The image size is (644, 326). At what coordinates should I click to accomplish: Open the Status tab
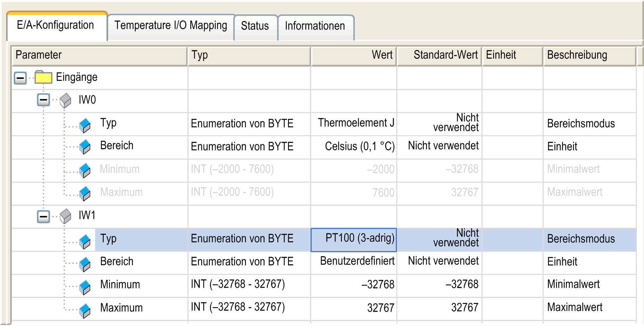tap(255, 26)
